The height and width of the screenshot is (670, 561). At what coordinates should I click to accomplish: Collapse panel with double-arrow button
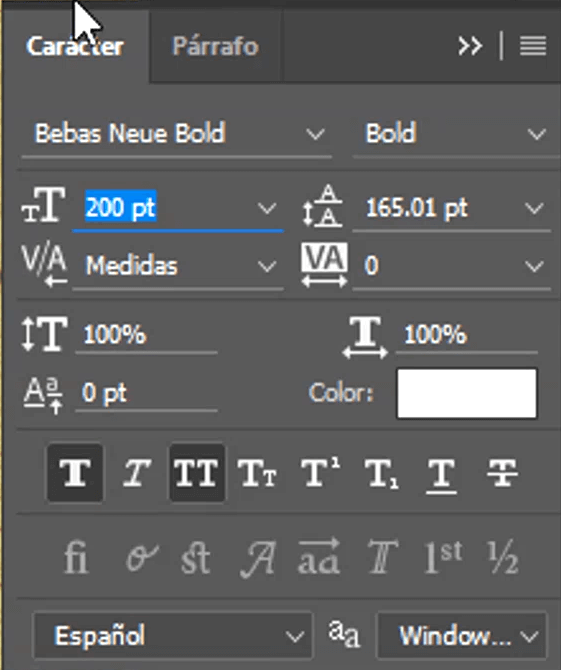470,46
